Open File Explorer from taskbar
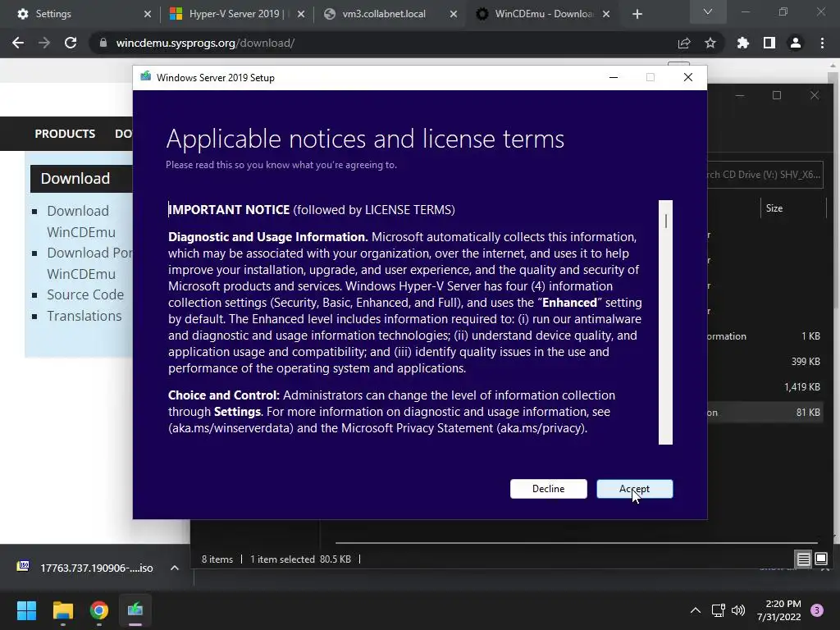 click(x=62, y=610)
